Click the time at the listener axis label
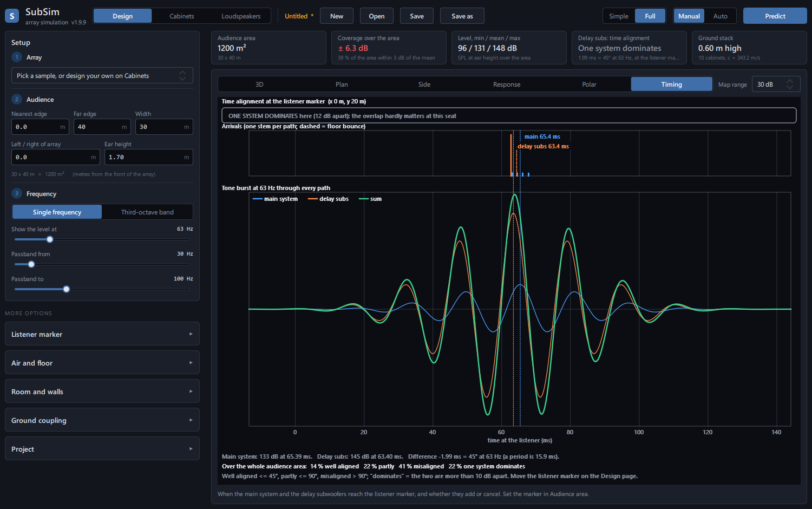The height and width of the screenshot is (509, 812). point(520,440)
